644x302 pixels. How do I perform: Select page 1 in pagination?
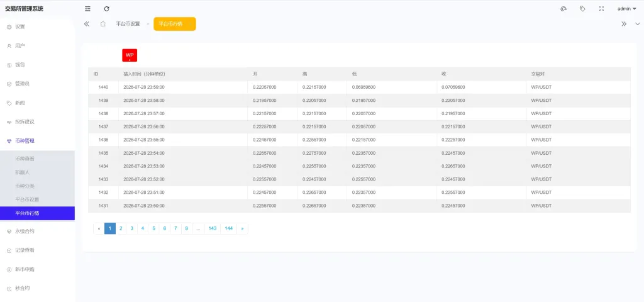[x=110, y=228]
